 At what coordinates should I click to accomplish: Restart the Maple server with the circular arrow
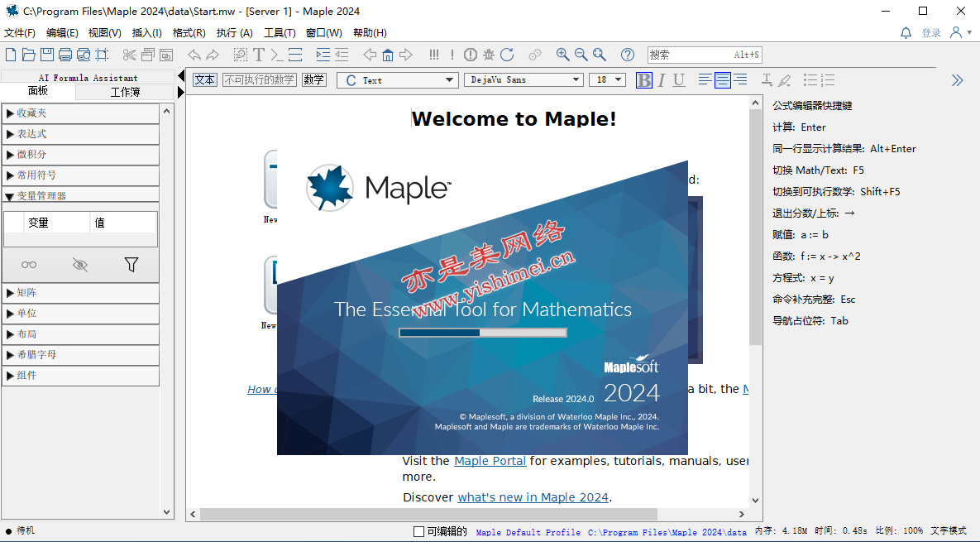tap(507, 55)
